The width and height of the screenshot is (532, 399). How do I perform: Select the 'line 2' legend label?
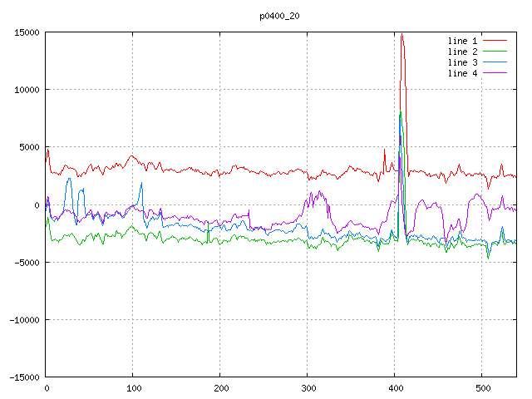[x=462, y=52]
